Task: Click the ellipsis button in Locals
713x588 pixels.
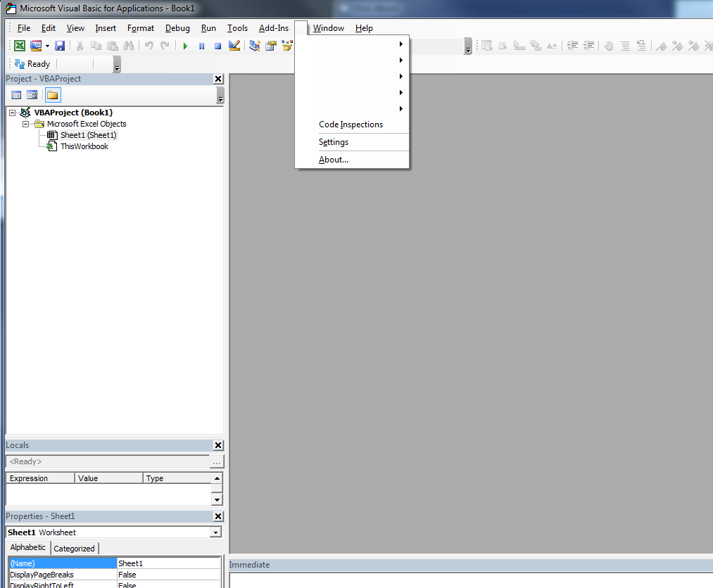Action: pyautogui.click(x=217, y=462)
